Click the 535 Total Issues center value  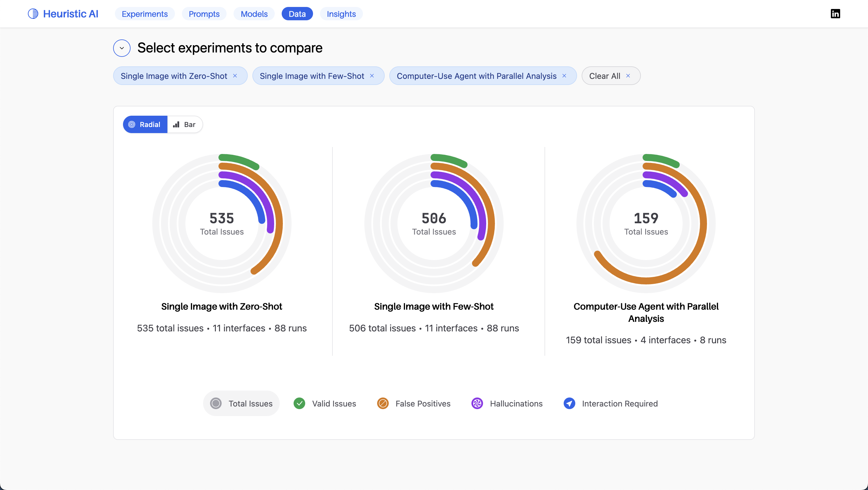222,218
